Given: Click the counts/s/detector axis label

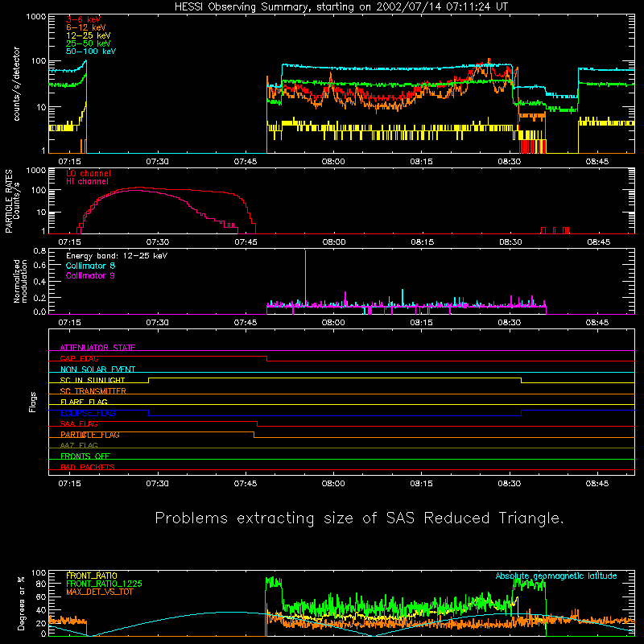Looking at the screenshot, I should click(16, 84).
